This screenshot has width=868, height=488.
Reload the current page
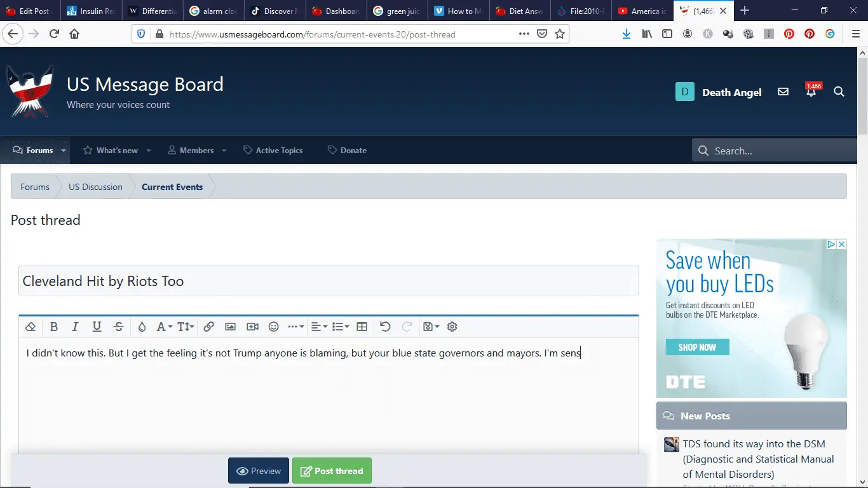coord(55,34)
